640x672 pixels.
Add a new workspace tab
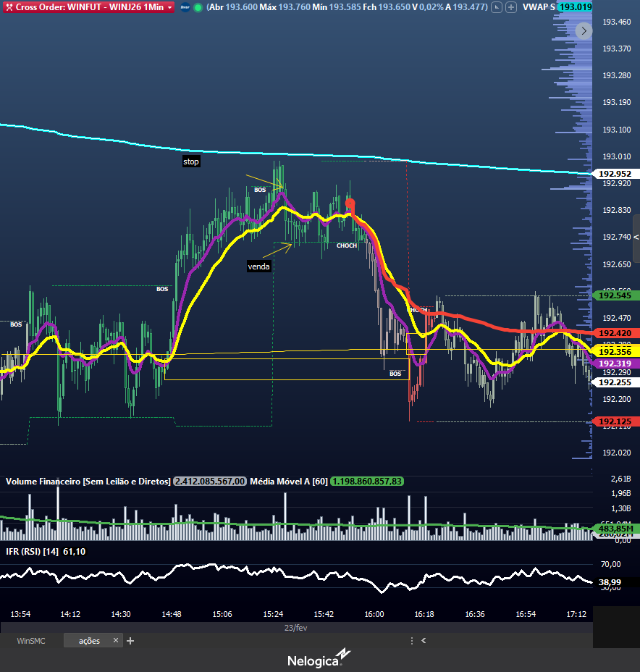[130, 641]
